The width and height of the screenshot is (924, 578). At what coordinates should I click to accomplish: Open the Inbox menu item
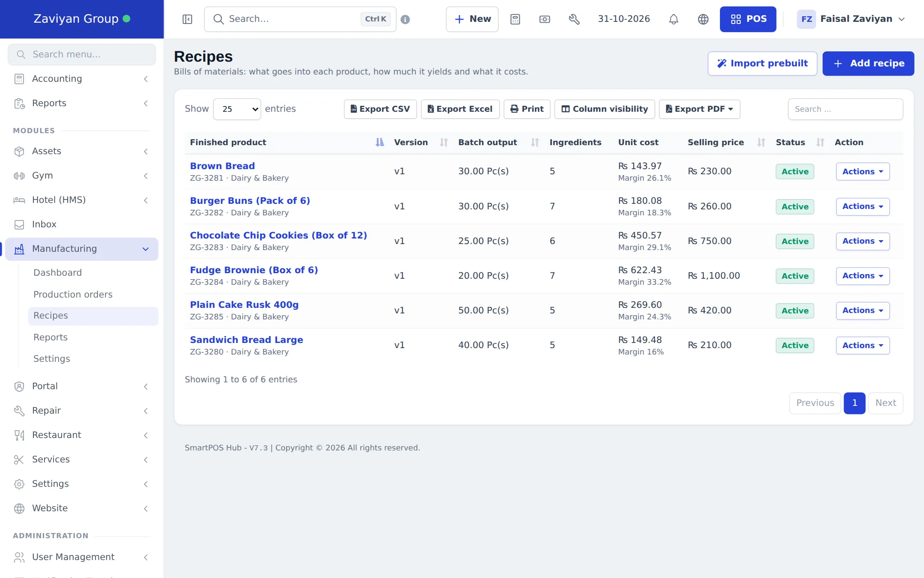pos(82,224)
